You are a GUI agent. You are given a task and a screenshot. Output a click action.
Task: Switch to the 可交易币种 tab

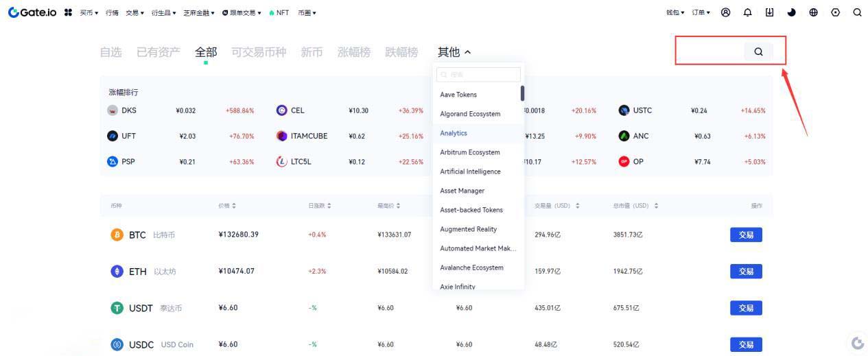(259, 52)
